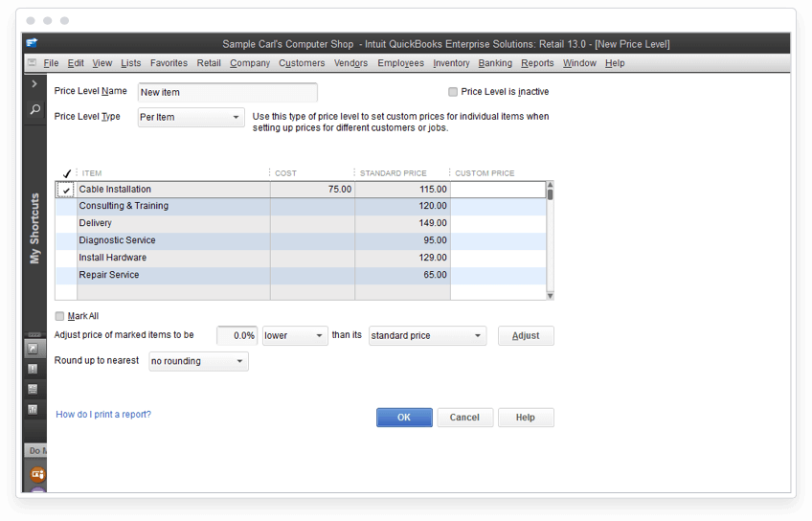Open the lower/higher dropdown
This screenshot has height=521, width=812.
click(x=295, y=335)
